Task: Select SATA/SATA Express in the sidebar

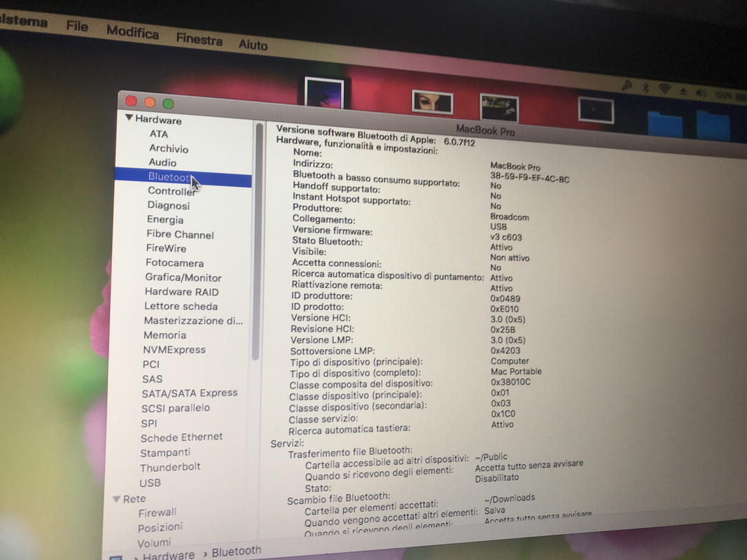Action: pyautogui.click(x=190, y=393)
